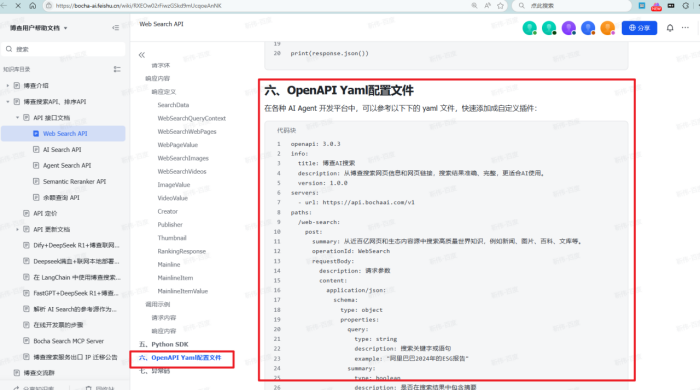Screen dimensions: 700x391
Task: Click the sidebar search field
Action: (63, 49)
